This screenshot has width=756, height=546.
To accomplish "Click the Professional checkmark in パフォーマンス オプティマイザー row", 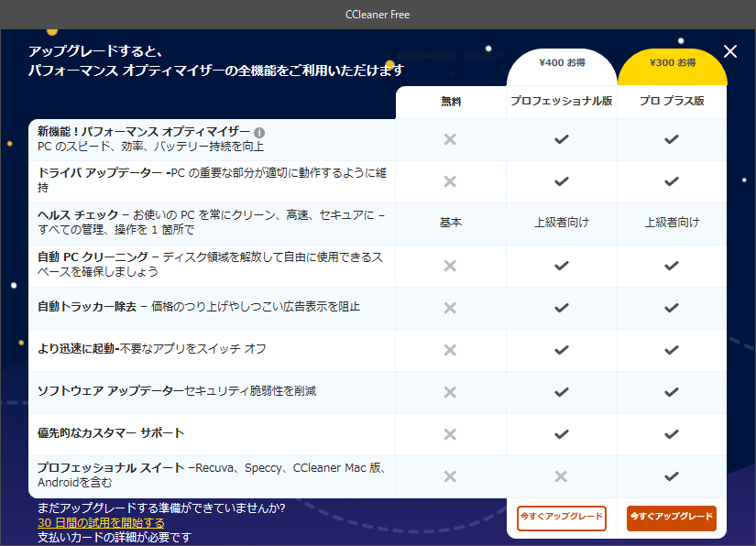I will (x=561, y=139).
